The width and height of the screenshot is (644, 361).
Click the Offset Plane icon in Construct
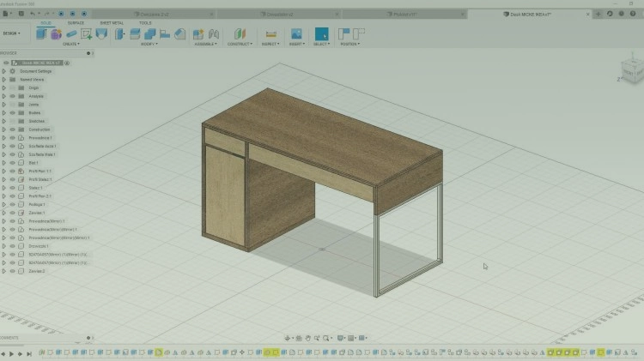[240, 33]
